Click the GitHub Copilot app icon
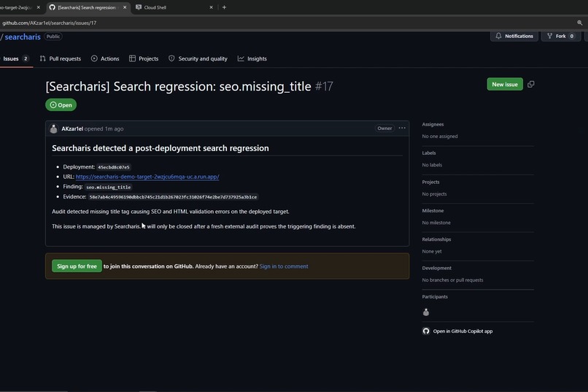The image size is (588, 392). pyautogui.click(x=426, y=331)
